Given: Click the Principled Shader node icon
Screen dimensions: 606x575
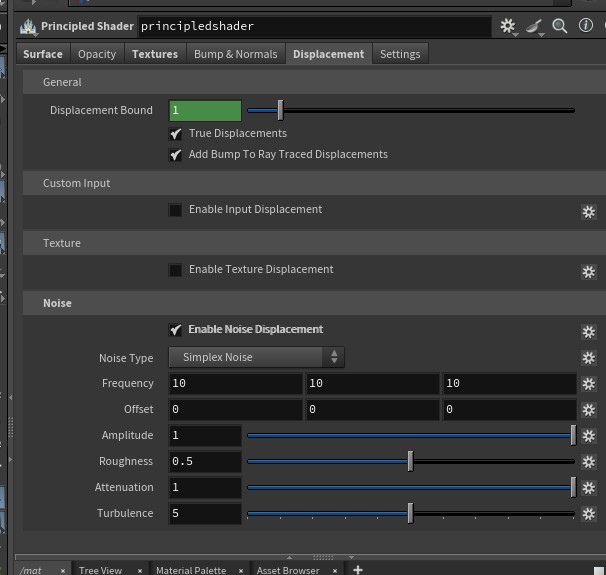Looking at the screenshot, I should pyautogui.click(x=28, y=26).
